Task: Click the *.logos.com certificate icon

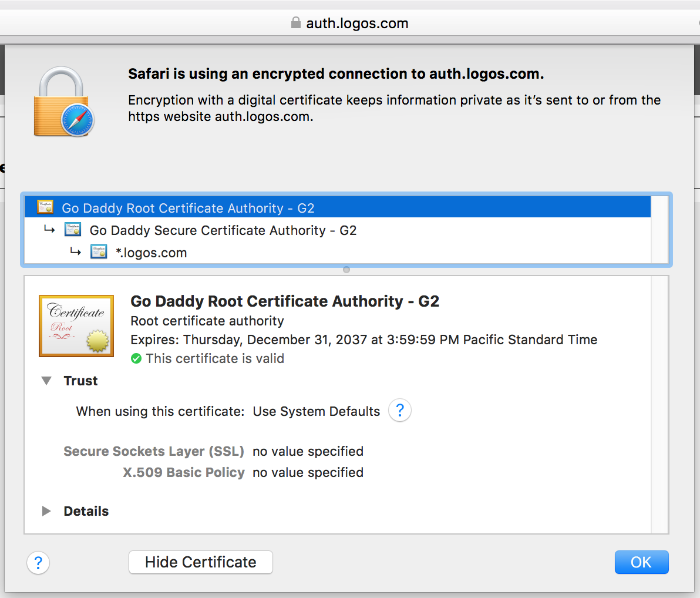Action: click(99, 252)
